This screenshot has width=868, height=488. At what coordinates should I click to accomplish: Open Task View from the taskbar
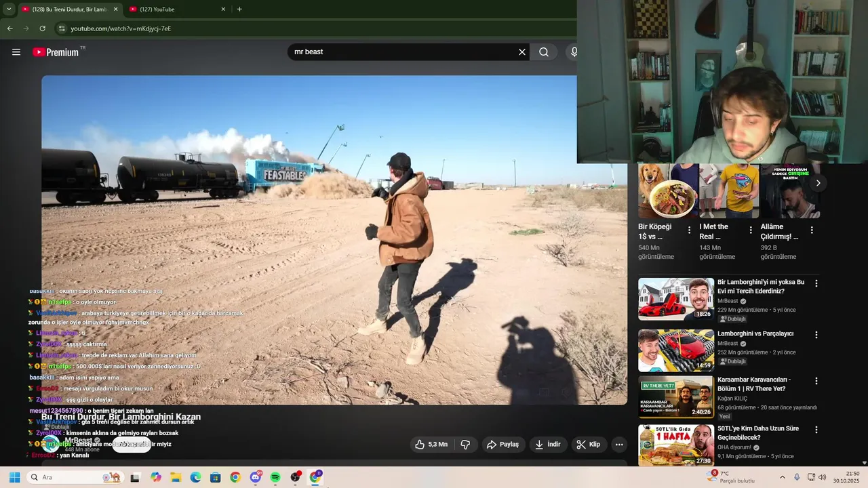(135, 477)
